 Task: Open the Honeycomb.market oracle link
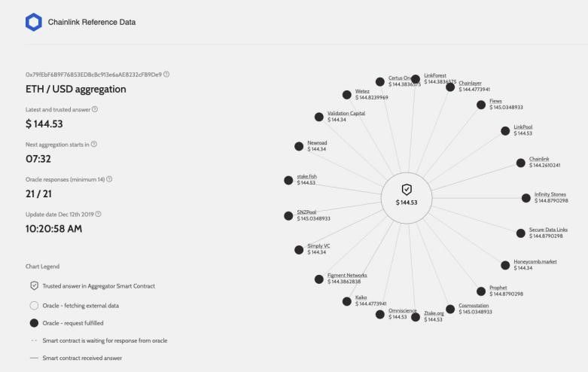point(535,262)
